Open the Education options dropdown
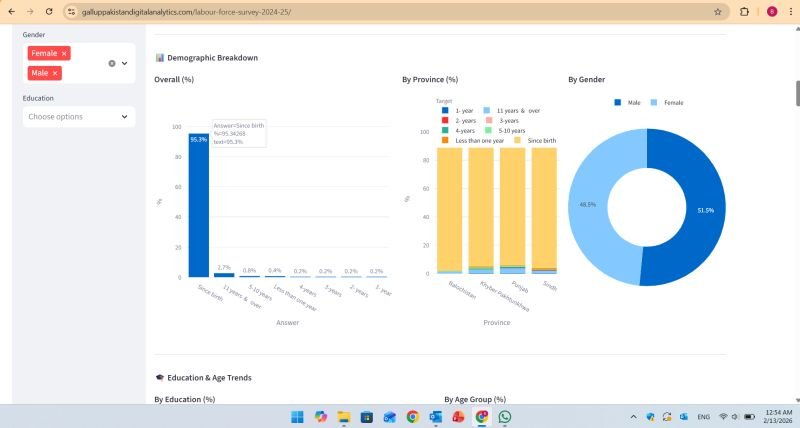 pyautogui.click(x=125, y=117)
